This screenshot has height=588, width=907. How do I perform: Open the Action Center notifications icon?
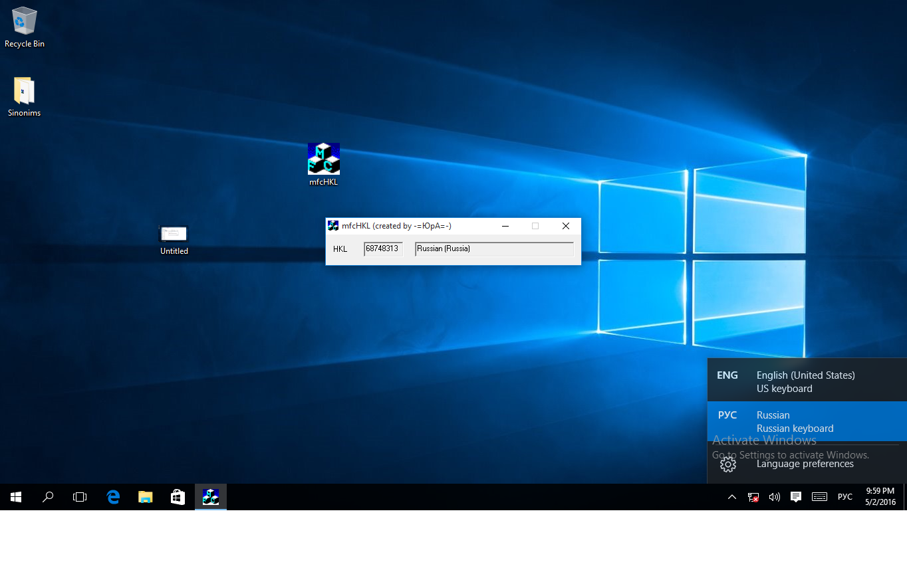click(x=796, y=497)
